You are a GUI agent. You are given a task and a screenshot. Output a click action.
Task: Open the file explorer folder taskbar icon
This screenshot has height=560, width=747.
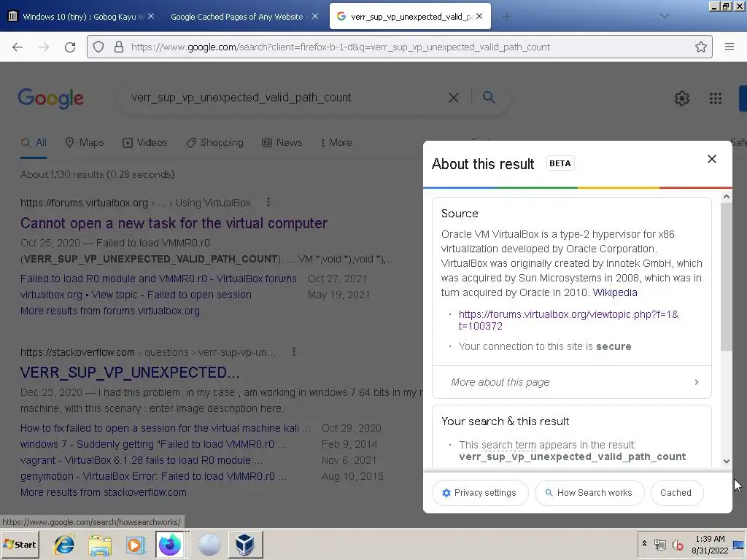coord(100,545)
